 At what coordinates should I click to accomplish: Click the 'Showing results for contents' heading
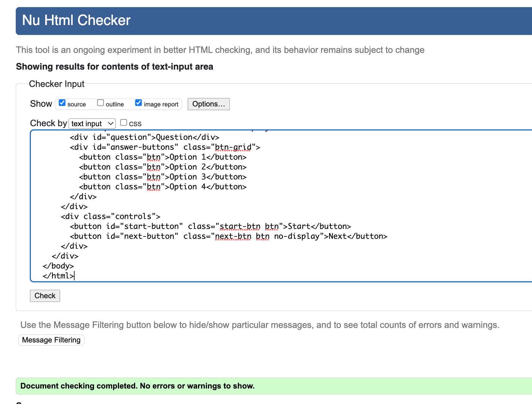point(114,67)
